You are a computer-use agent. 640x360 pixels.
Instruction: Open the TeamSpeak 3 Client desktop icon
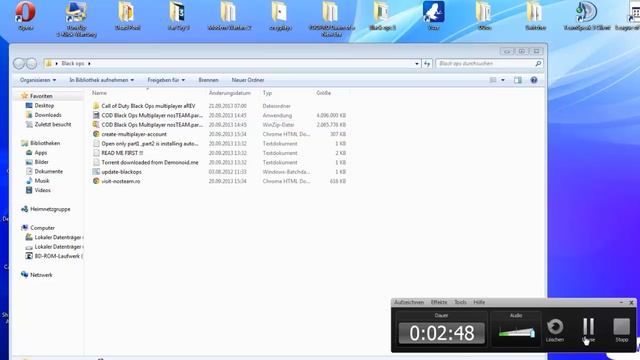tap(587, 16)
